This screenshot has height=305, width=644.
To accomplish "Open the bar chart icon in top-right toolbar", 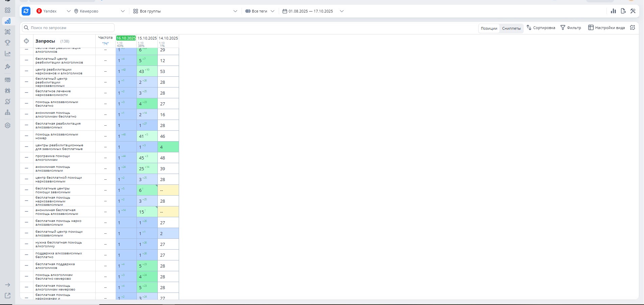I will 613,11.
